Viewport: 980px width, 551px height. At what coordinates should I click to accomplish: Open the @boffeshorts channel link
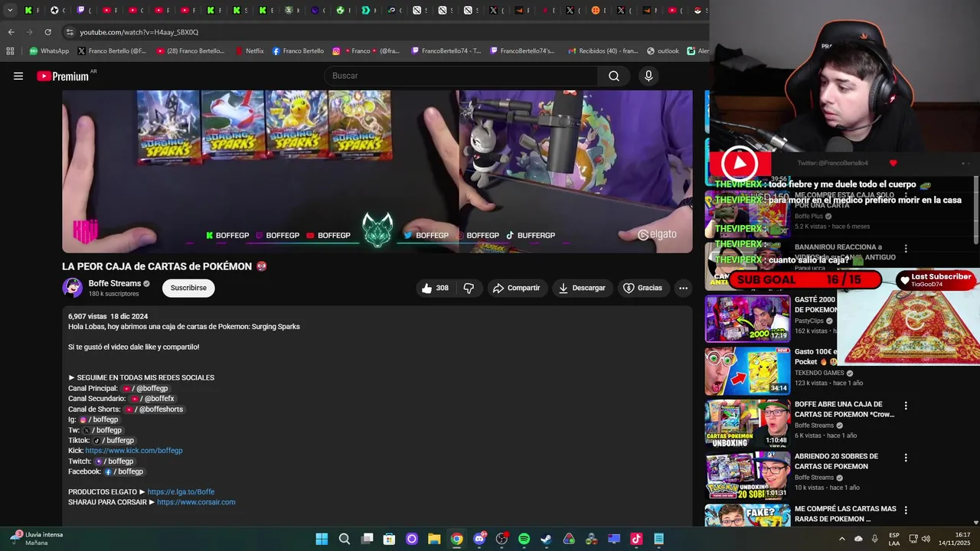click(x=155, y=409)
